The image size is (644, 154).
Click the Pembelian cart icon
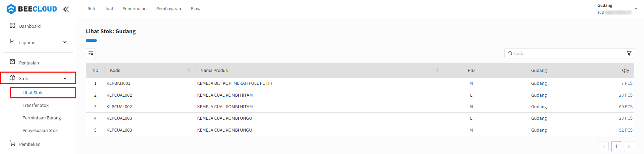13,143
